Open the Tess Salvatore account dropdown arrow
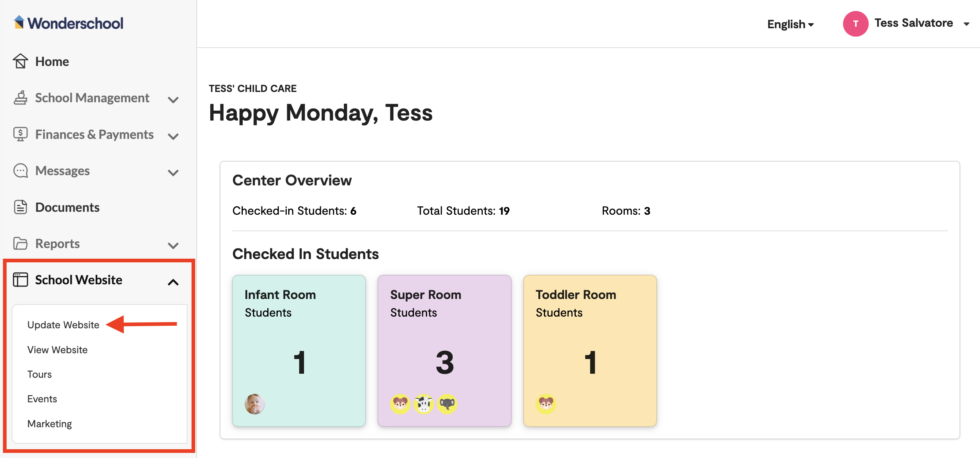This screenshot has width=980, height=458. tap(966, 24)
